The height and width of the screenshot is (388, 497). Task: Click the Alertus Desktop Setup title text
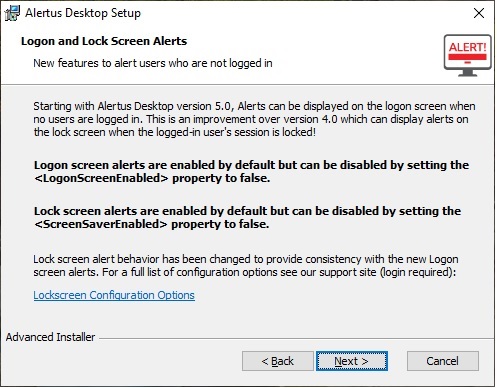[83, 13]
